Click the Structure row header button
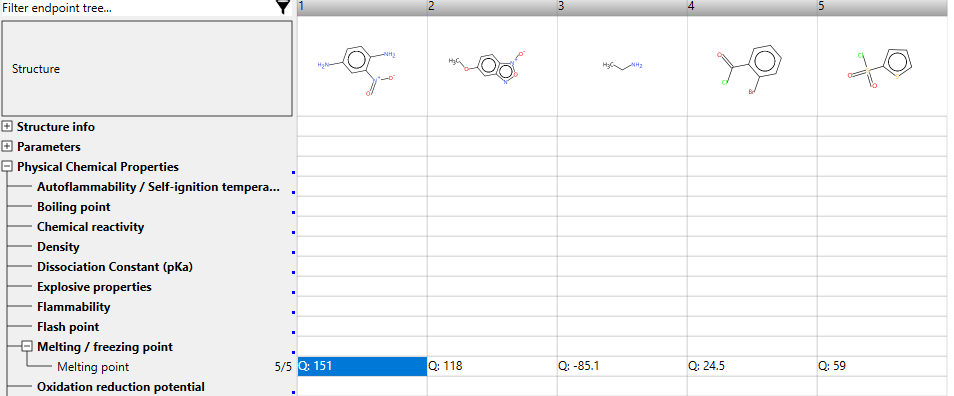Viewport: 954px width, 396px height. pyautogui.click(x=147, y=69)
